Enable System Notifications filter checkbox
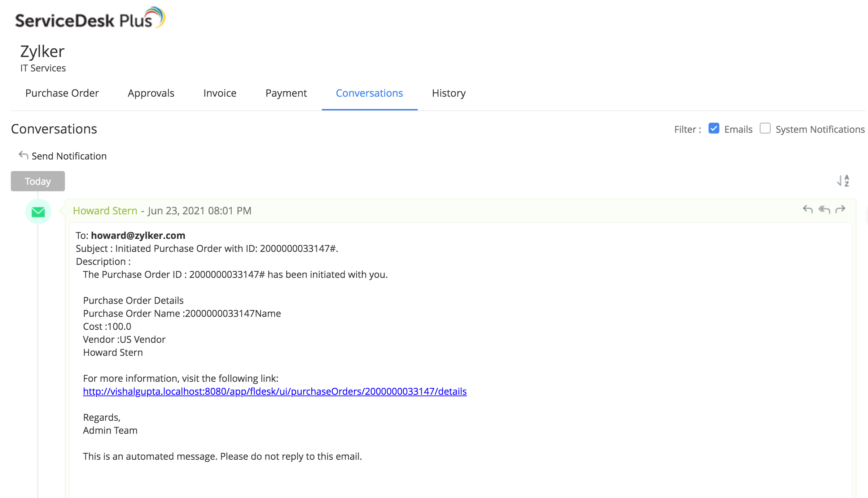 (x=765, y=128)
